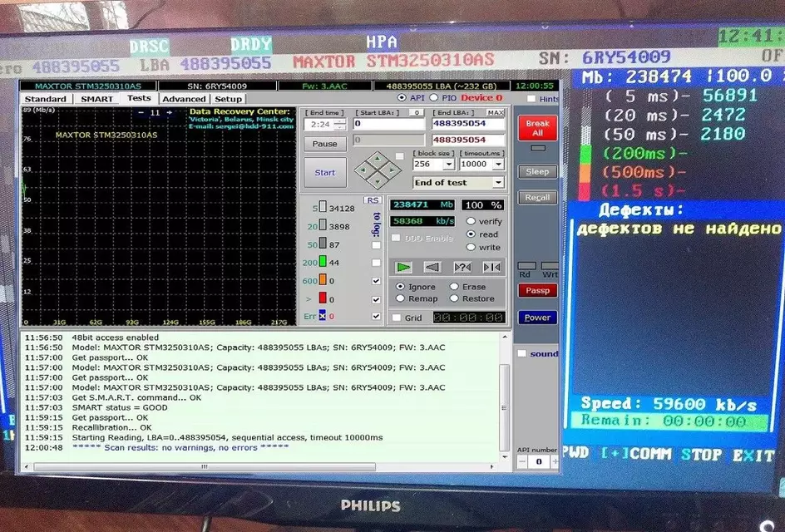Click the grey 5 ms block indicator

[x=323, y=207]
